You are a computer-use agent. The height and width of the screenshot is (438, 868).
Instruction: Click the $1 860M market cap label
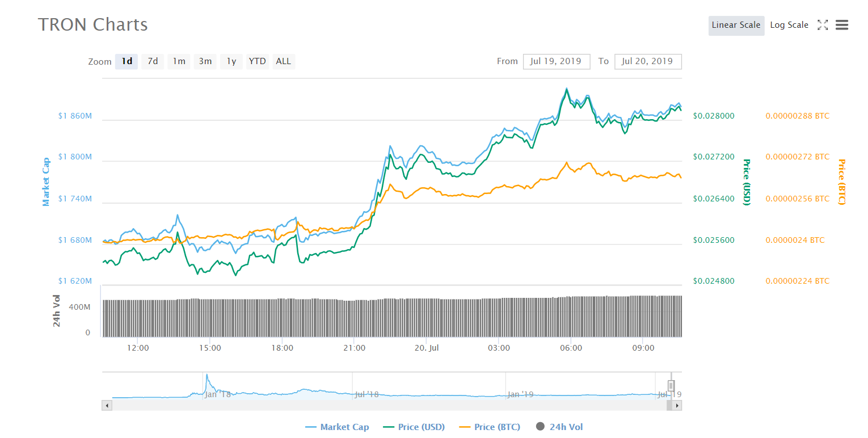pos(75,116)
